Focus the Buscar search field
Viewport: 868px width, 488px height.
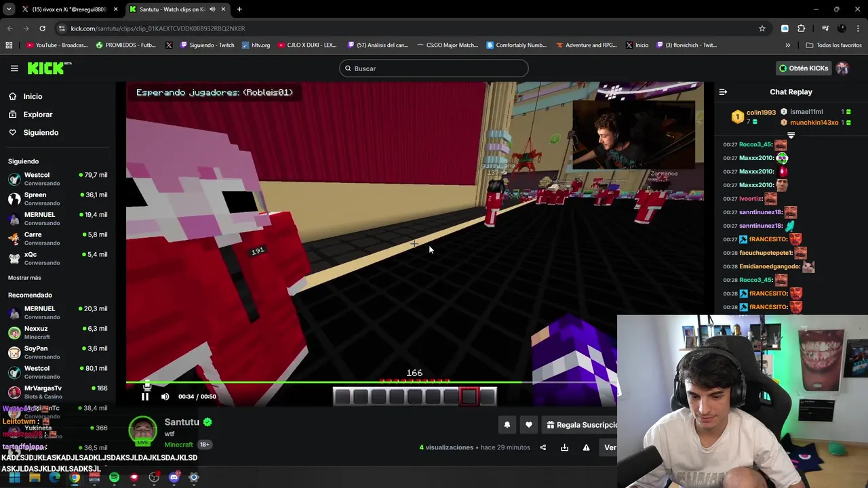point(434,68)
